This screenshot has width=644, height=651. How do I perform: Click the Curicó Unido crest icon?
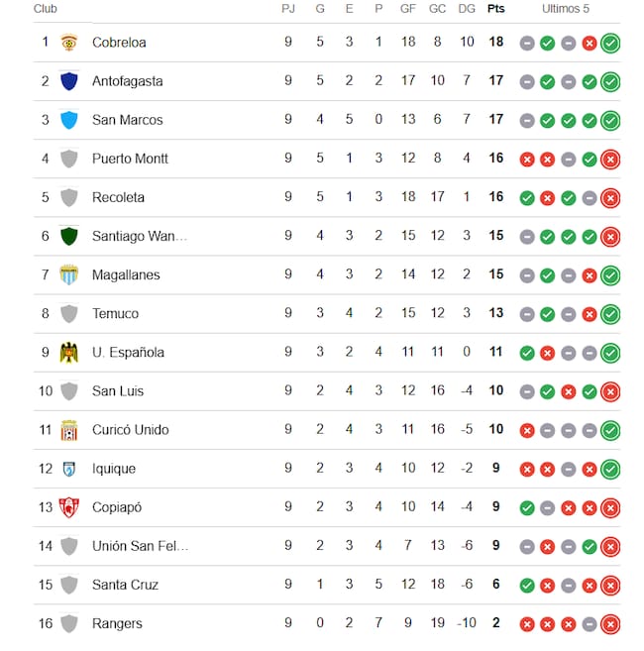pyautogui.click(x=68, y=430)
